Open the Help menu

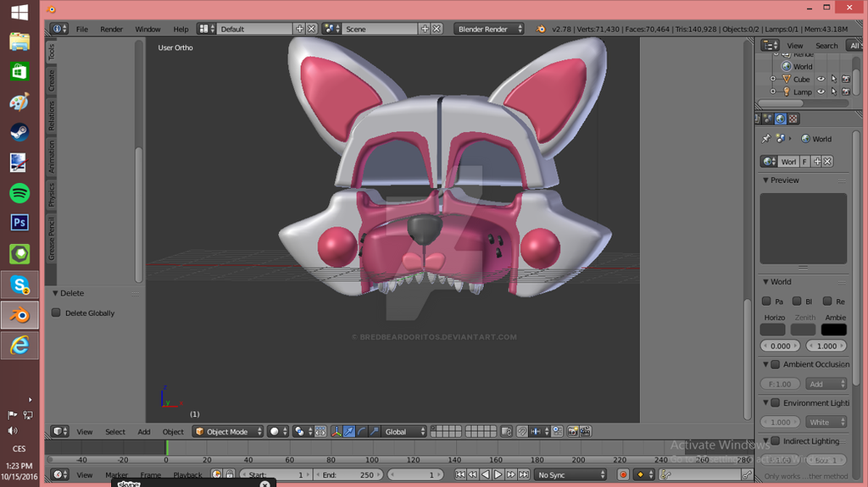click(x=181, y=29)
